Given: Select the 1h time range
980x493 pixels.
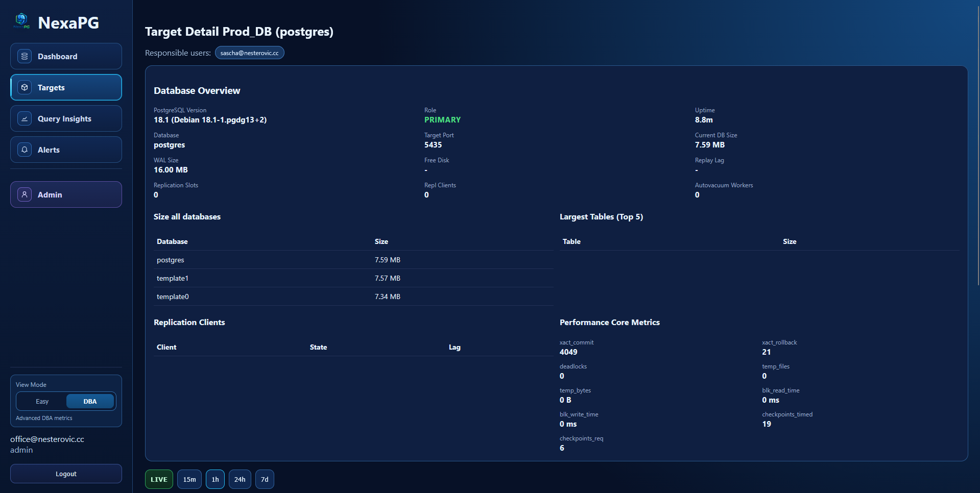Looking at the screenshot, I should [x=215, y=479].
